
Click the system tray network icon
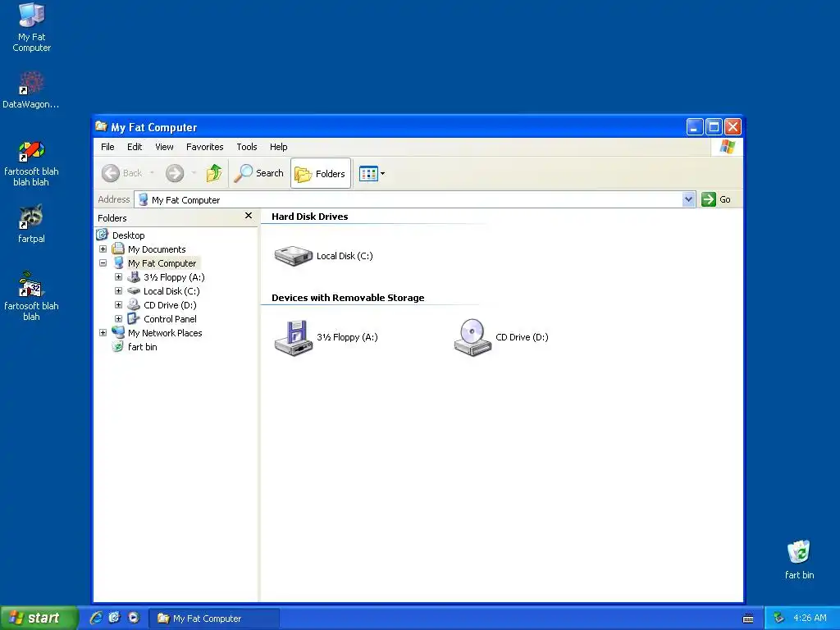tap(778, 619)
